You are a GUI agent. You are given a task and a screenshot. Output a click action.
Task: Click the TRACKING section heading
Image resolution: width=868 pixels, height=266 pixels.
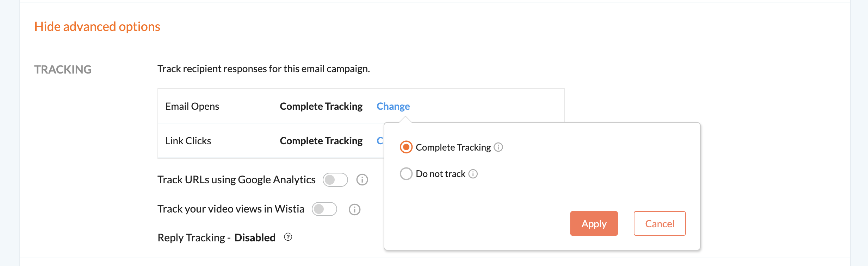[x=63, y=69]
